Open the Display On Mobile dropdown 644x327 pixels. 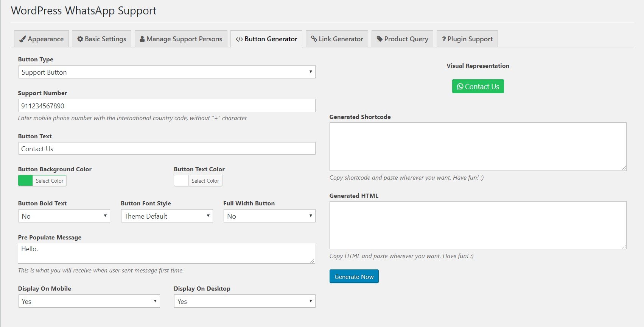pyautogui.click(x=89, y=301)
